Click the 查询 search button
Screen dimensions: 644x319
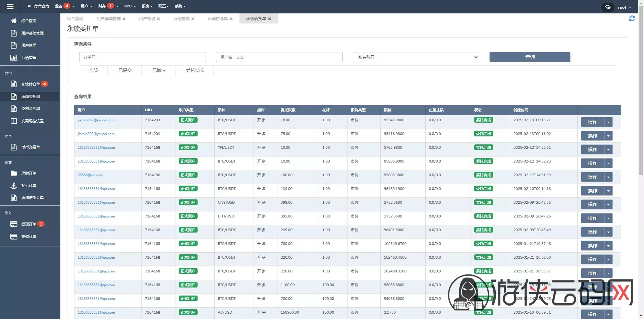tap(530, 57)
